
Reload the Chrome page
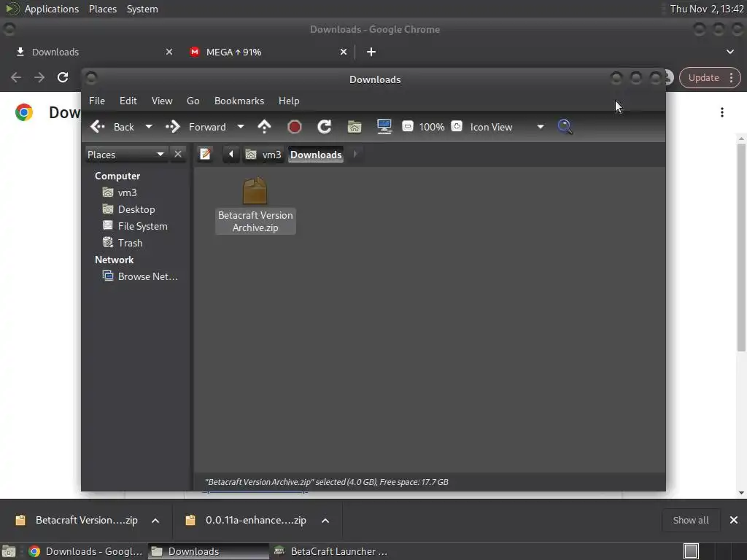click(x=63, y=77)
